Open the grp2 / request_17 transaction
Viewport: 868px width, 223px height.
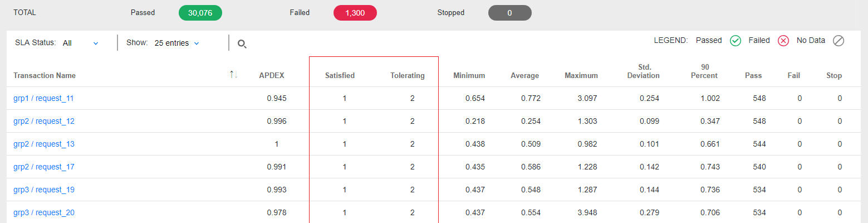(44, 167)
